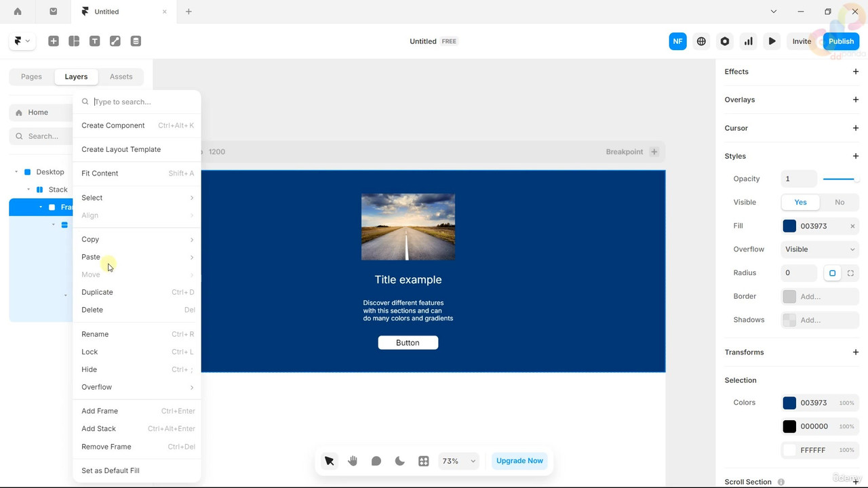868x488 pixels.
Task: Open the 73% zoom dropdown
Action: [460, 461]
